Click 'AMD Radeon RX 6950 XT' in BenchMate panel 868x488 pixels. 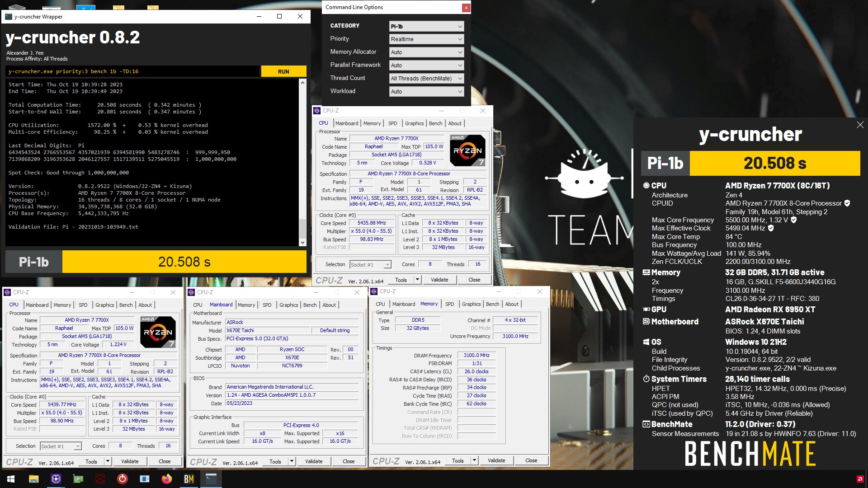coord(770,310)
